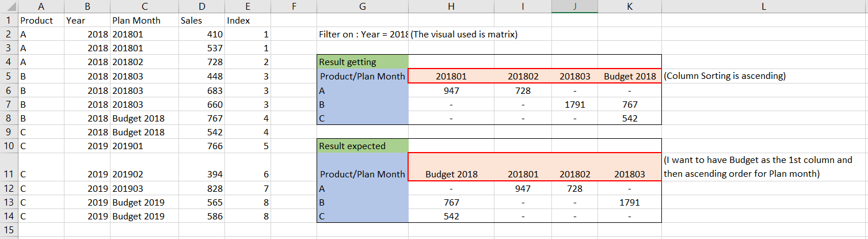Click value 947 in Result getting table
Viewport: 868px width, 239px height.
click(451, 90)
